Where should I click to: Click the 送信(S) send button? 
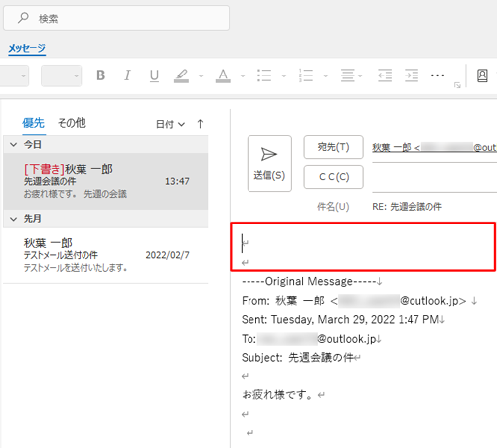coord(269,163)
